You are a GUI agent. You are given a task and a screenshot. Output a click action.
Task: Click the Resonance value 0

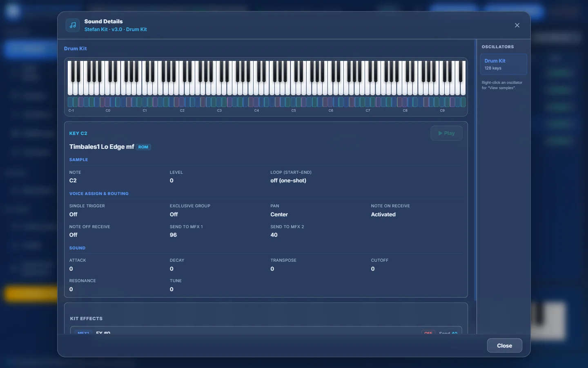click(x=71, y=289)
